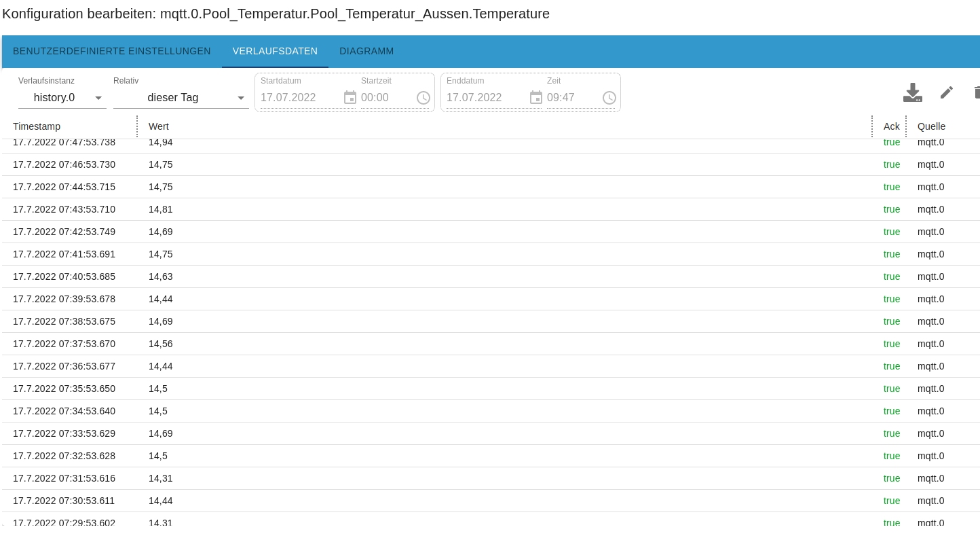This screenshot has width=980, height=538.
Task: Open the Startzeit clock picker icon
Action: pos(423,97)
